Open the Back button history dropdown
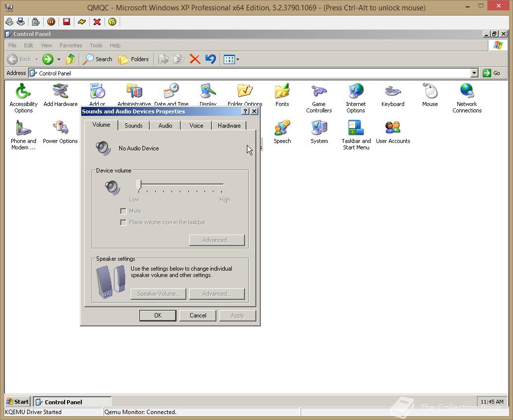The width and height of the screenshot is (513, 420). pyautogui.click(x=36, y=59)
